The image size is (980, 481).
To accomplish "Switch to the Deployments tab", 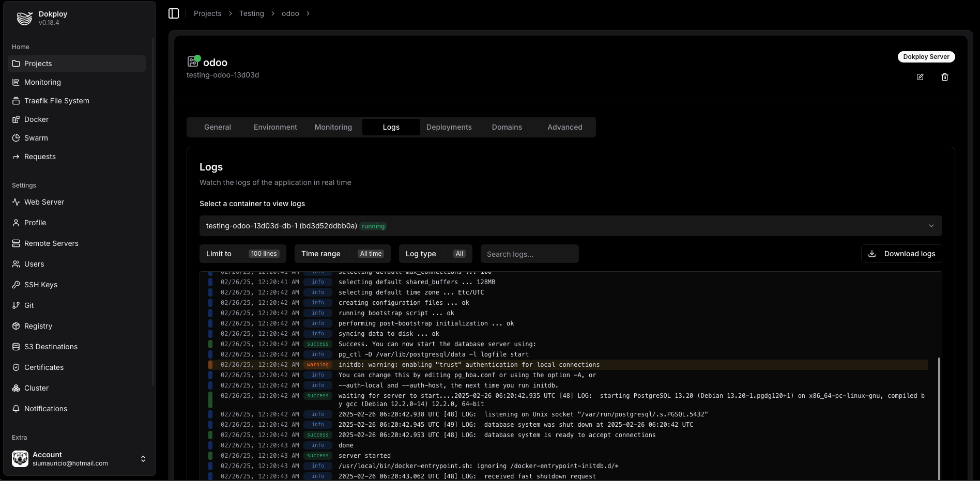I will [449, 127].
